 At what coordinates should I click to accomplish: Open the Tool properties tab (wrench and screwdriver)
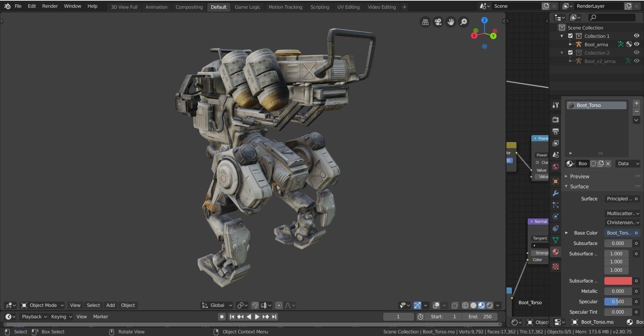555,105
